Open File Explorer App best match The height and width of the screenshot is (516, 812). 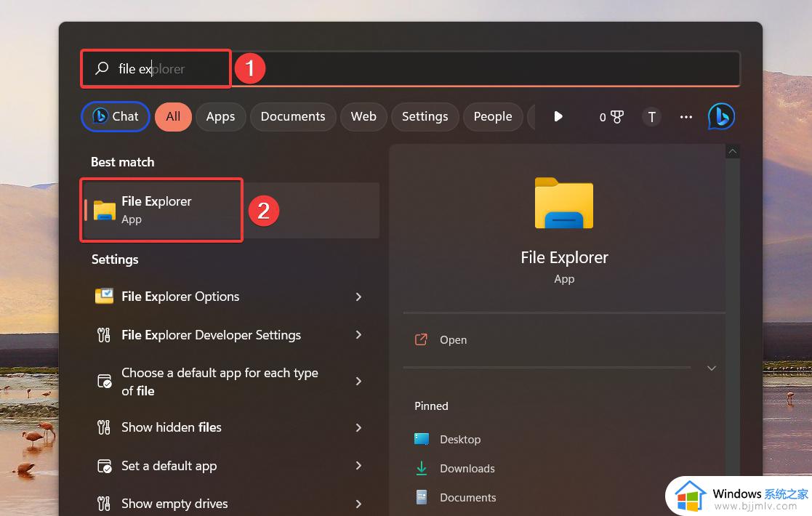coord(231,210)
